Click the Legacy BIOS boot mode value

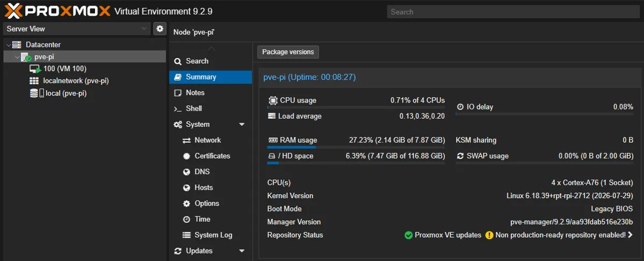pos(612,209)
